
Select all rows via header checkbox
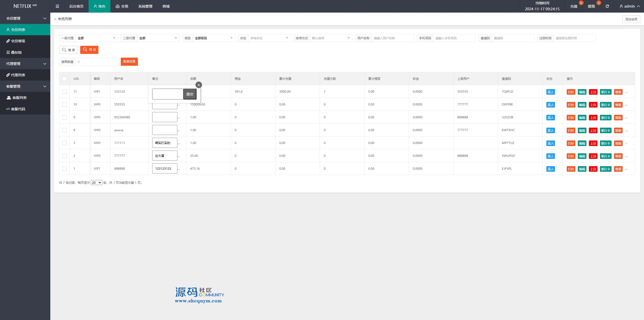(64, 79)
